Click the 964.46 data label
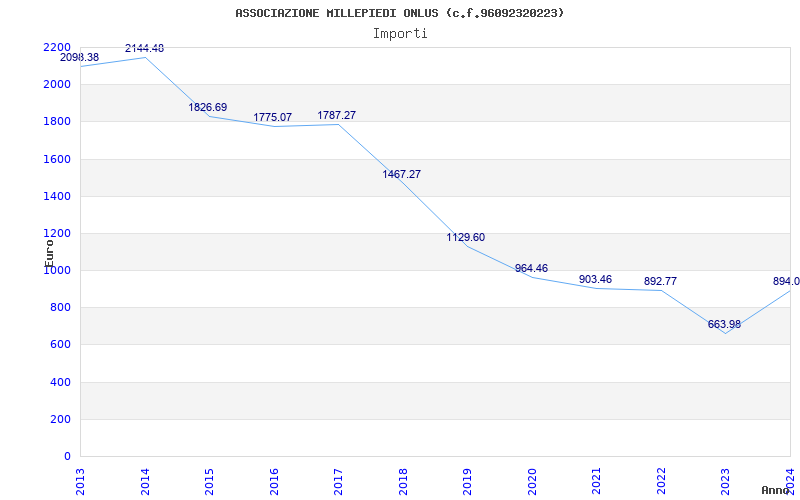Screen dimensions: 800x500 531,268
